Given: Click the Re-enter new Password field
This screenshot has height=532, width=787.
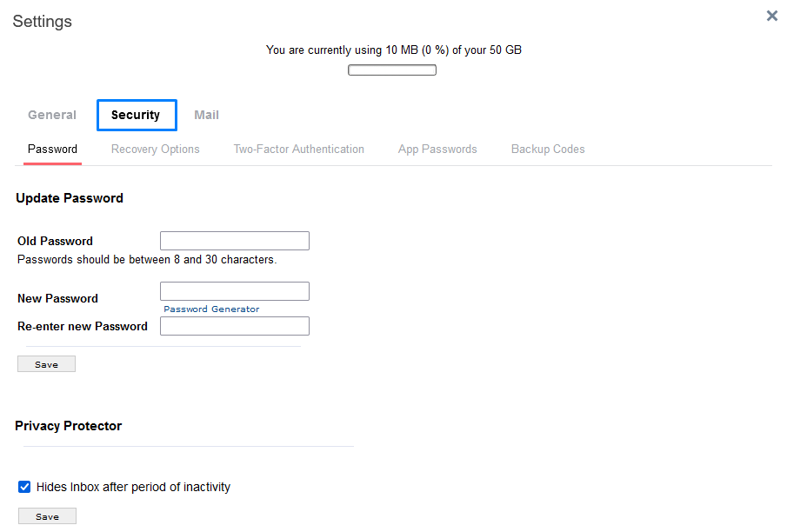Looking at the screenshot, I should point(234,325).
